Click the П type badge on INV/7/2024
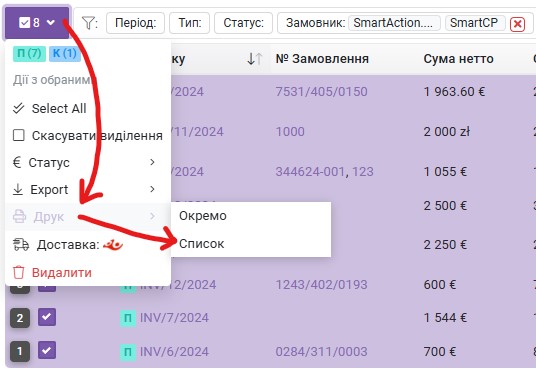Screen dimensions: 536x375 coord(128,318)
